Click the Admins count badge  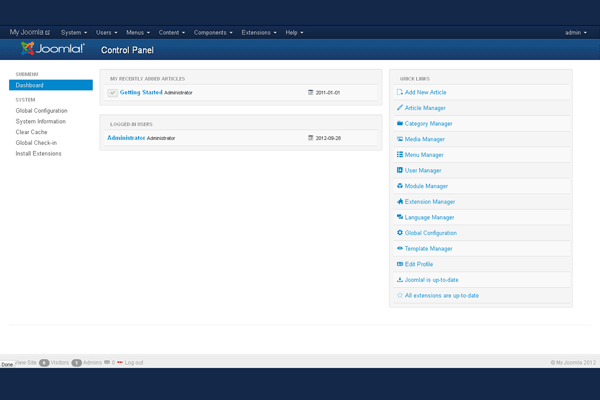(77, 362)
